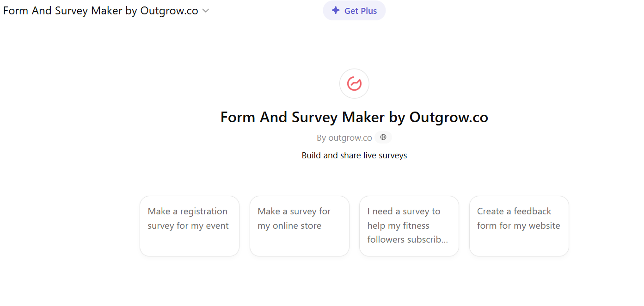Choose "Make a survey for my online store" prompt
Image resolution: width=644 pixels, height=306 pixels.
(x=300, y=226)
